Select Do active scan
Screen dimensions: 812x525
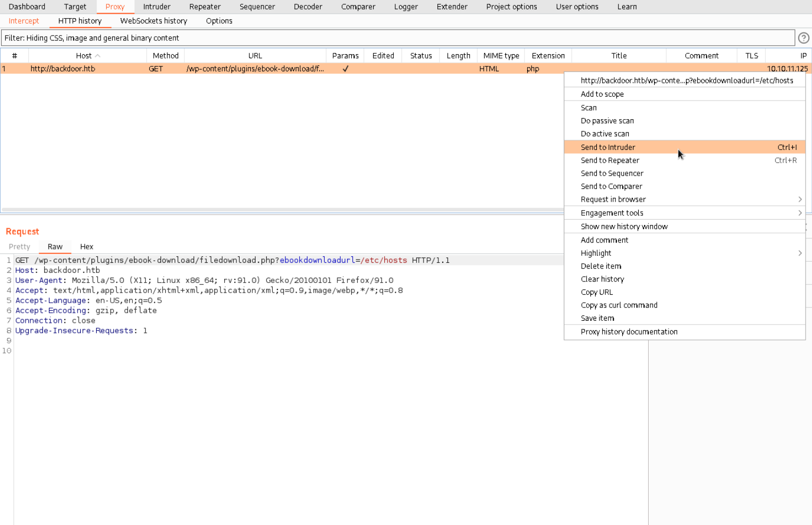point(684,134)
